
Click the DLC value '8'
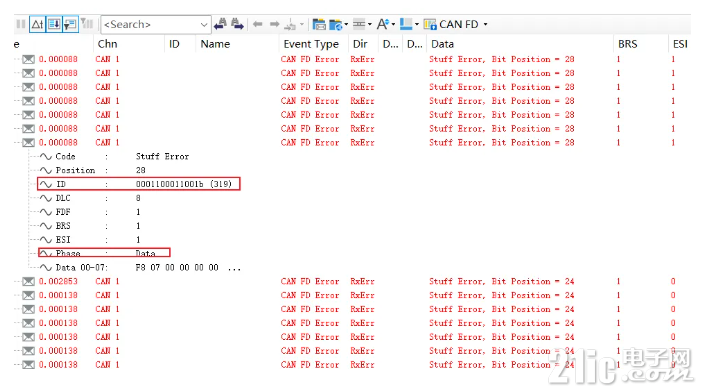click(x=138, y=198)
